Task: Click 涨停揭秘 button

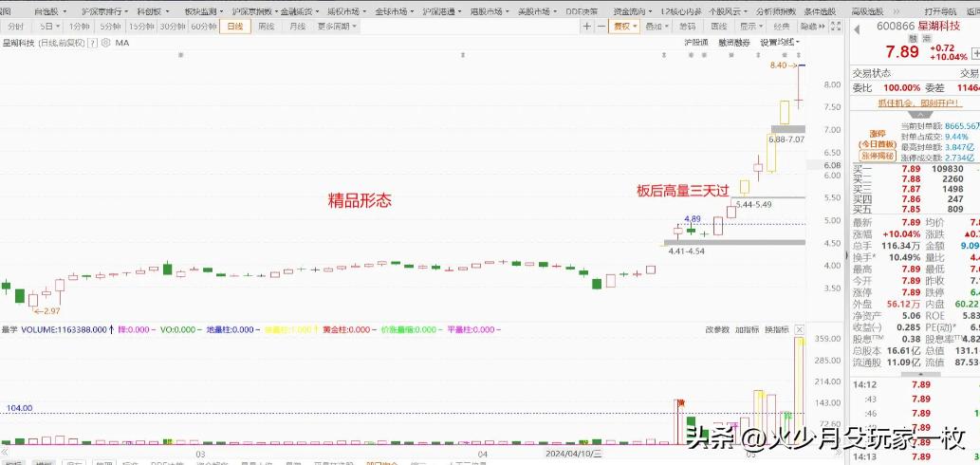Action: point(878,156)
